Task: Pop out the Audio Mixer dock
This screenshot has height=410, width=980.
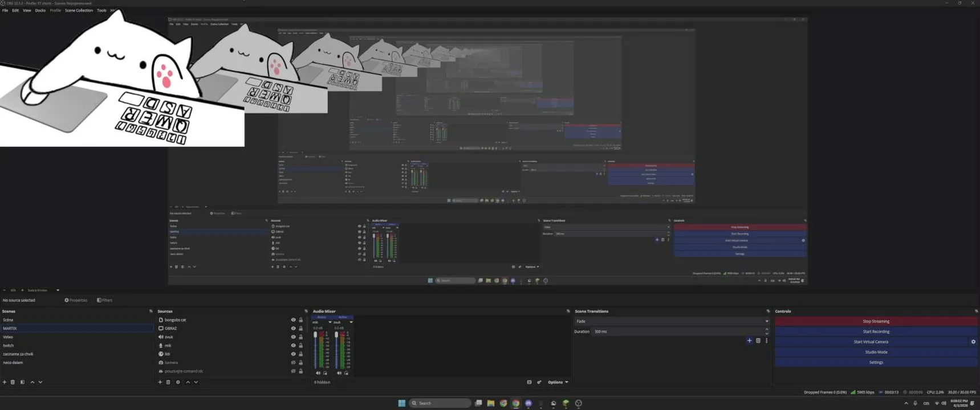Action: click(x=568, y=311)
